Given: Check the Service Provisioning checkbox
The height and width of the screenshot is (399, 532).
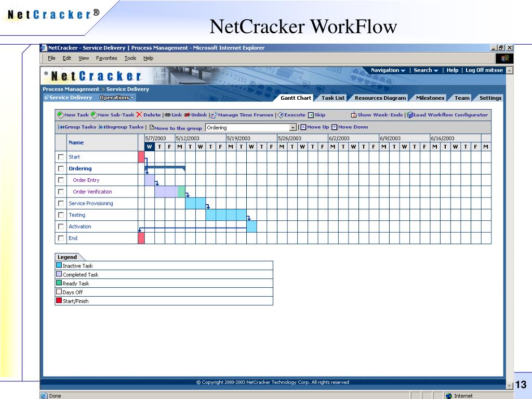Looking at the screenshot, I should [x=61, y=203].
